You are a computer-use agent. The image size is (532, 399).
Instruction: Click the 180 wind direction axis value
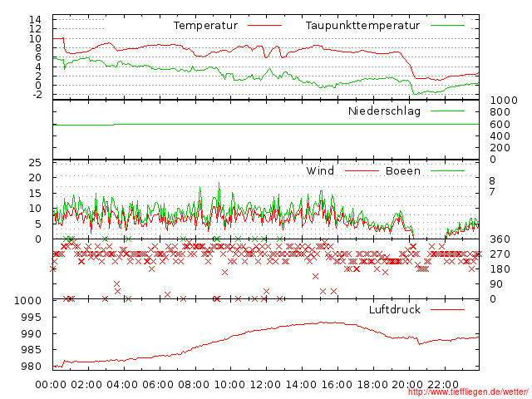pyautogui.click(x=500, y=269)
